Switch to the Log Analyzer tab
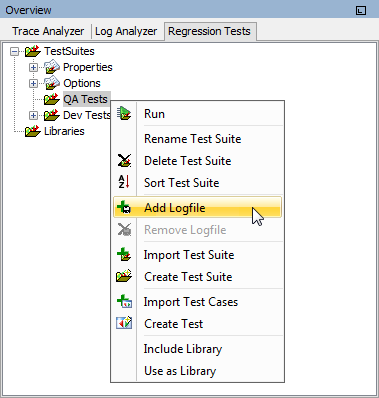Viewport: 379px width, 398px height. coord(126,31)
